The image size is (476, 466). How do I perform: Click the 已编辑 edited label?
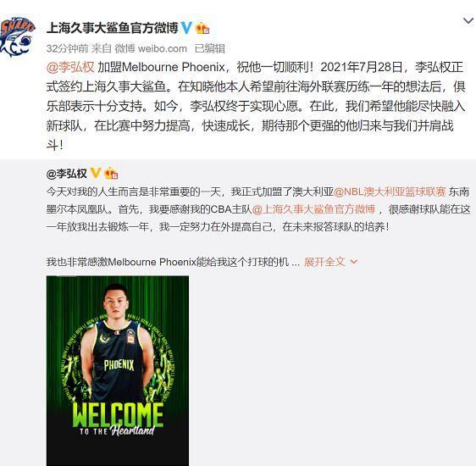coord(210,48)
